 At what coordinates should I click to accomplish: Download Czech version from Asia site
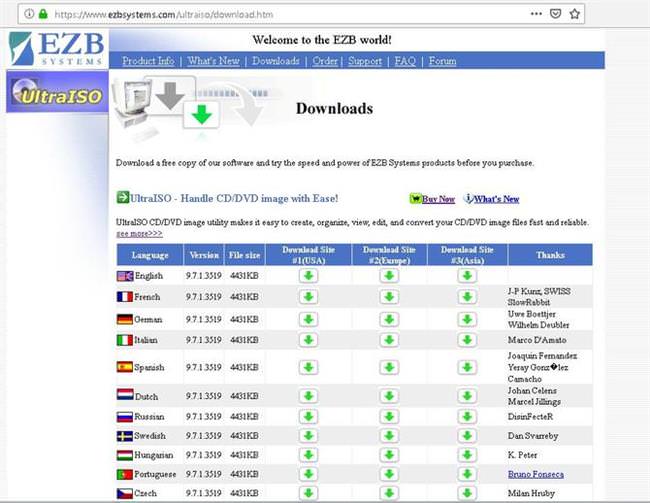point(467,493)
